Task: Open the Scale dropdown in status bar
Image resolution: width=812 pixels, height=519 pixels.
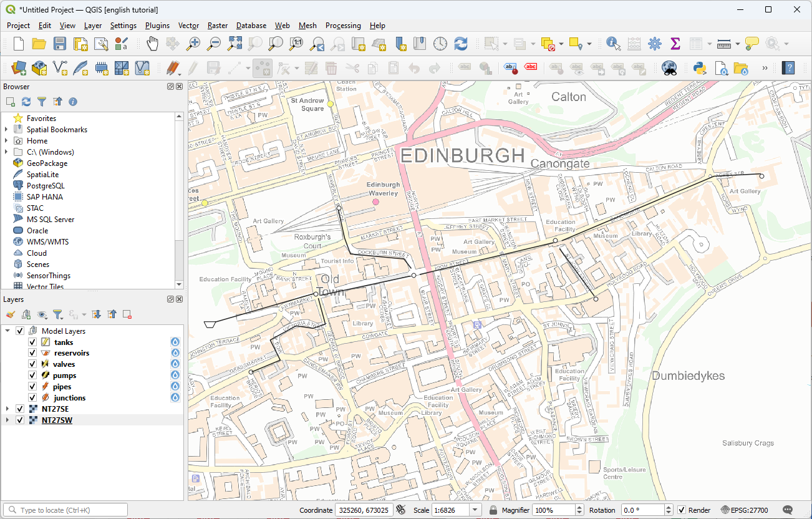Action: 475,510
